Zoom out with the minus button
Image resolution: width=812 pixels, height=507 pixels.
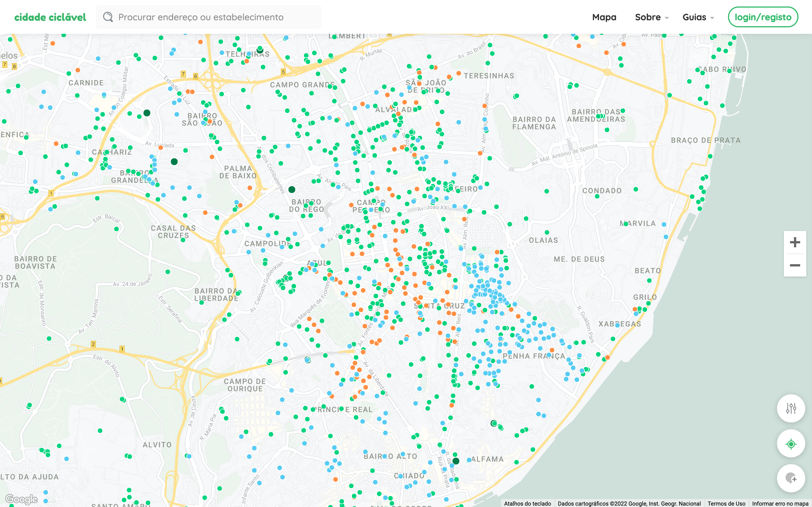tap(795, 265)
